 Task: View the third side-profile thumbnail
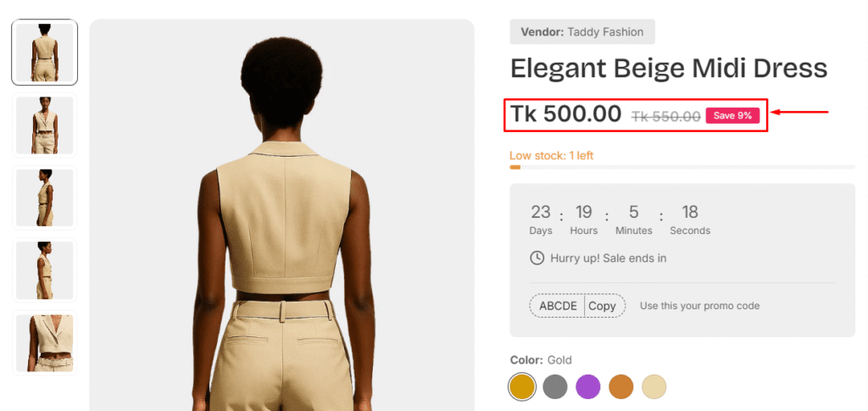click(x=44, y=197)
